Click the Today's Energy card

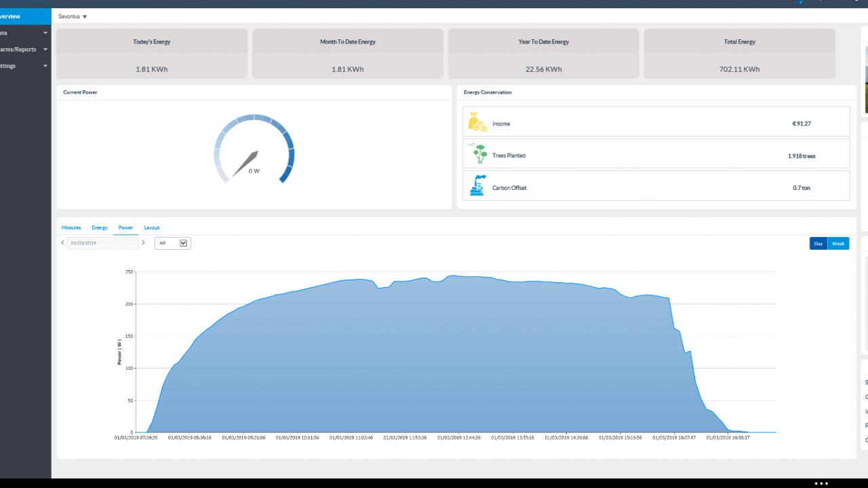click(152, 54)
